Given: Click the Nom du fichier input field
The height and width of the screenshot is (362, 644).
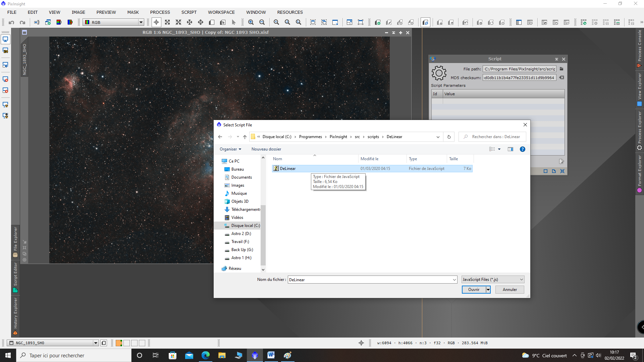Looking at the screenshot, I should [370, 280].
